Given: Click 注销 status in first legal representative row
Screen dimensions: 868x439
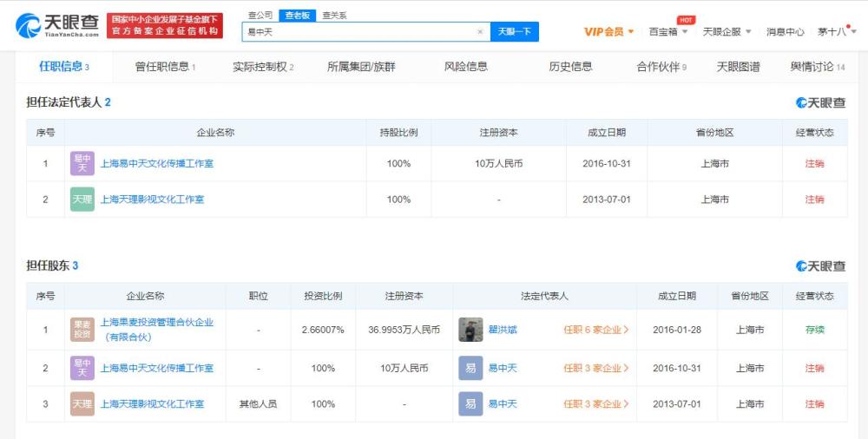Looking at the screenshot, I should [x=815, y=163].
